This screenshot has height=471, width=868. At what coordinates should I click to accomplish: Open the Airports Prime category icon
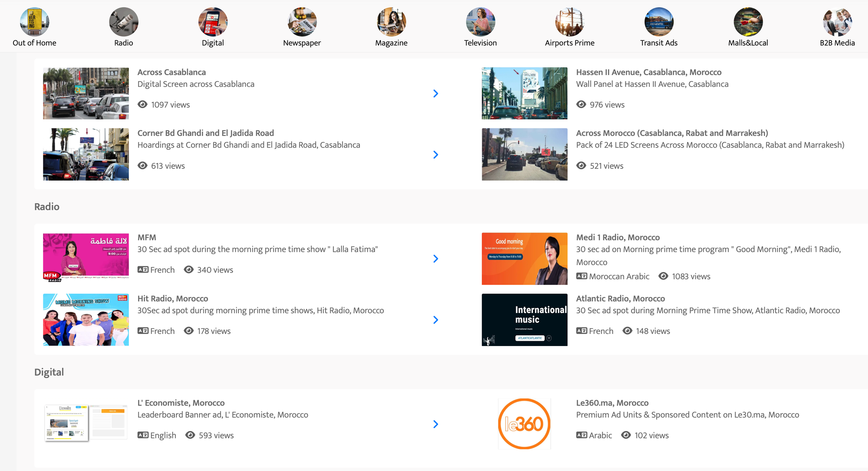(x=570, y=22)
